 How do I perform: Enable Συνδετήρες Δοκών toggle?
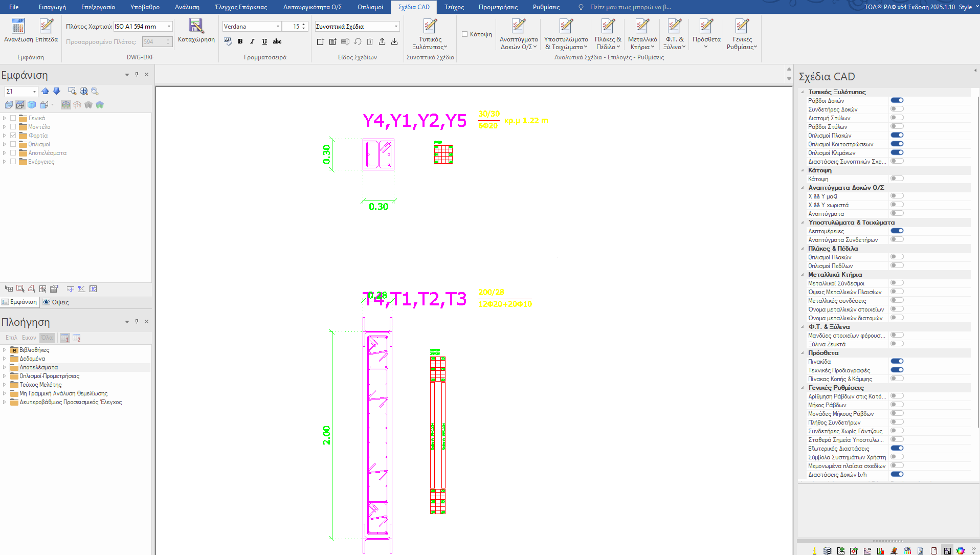click(x=897, y=109)
